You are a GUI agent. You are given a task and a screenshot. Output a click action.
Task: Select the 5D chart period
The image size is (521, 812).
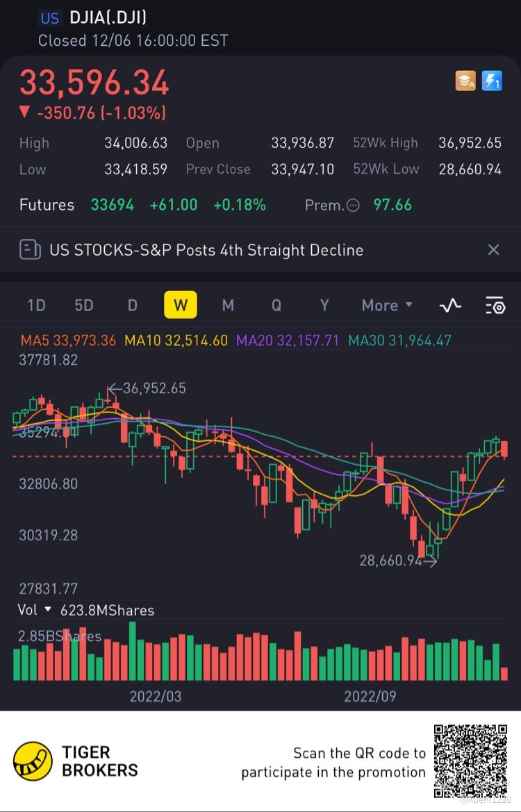click(x=83, y=305)
